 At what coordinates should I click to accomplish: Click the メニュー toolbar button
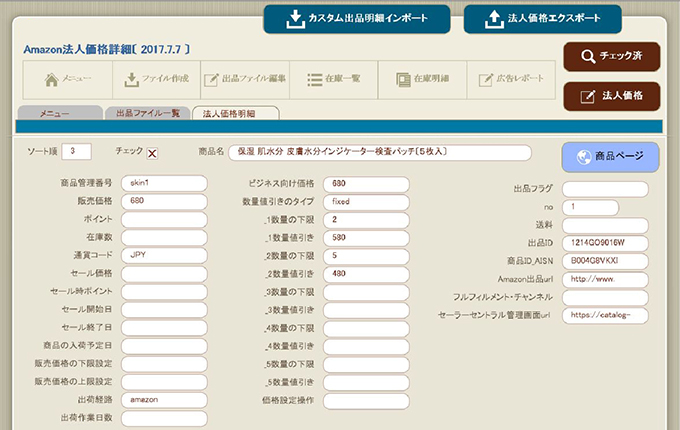click(68, 80)
